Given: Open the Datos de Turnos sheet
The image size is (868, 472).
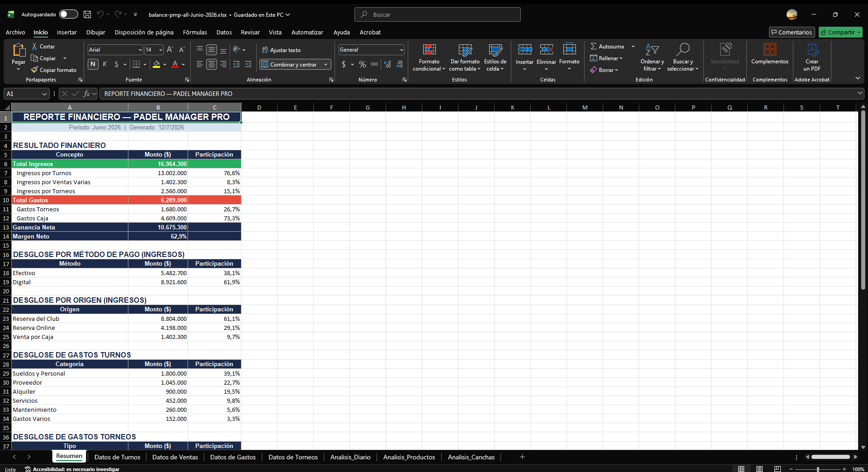Looking at the screenshot, I should point(117,457).
